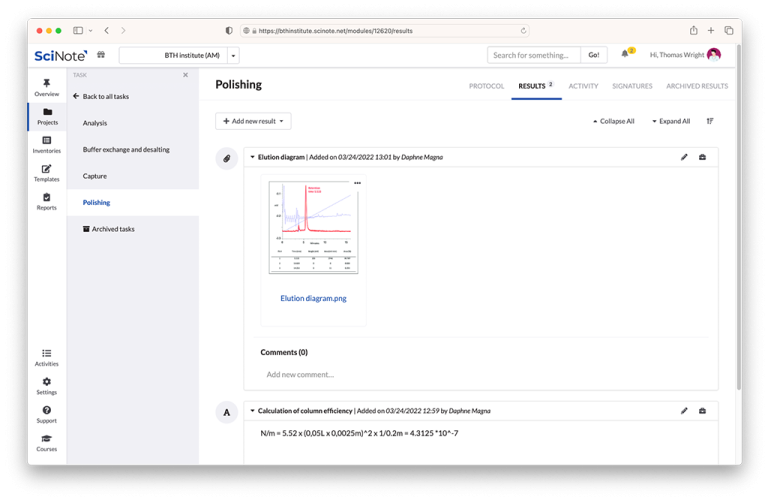Close the task side panel
The width and height of the screenshot is (768, 500).
(185, 75)
